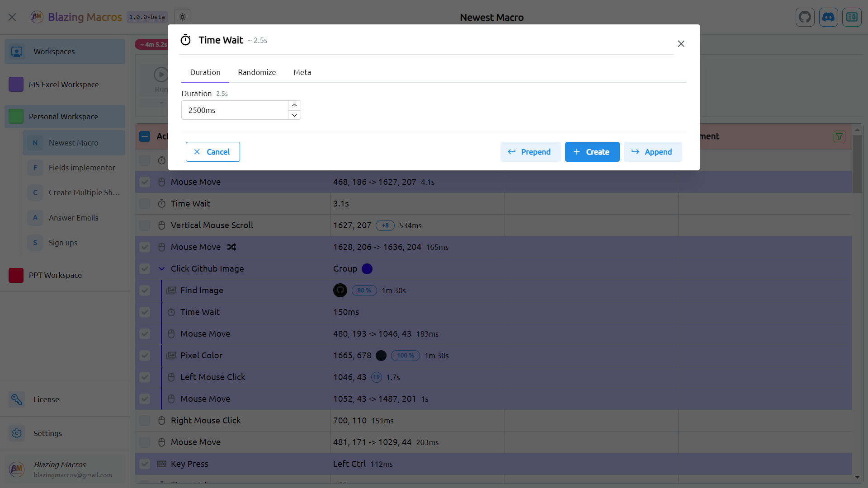Click the N avatar of Newest Macro
This screenshot has height=488, width=868.
(x=35, y=143)
